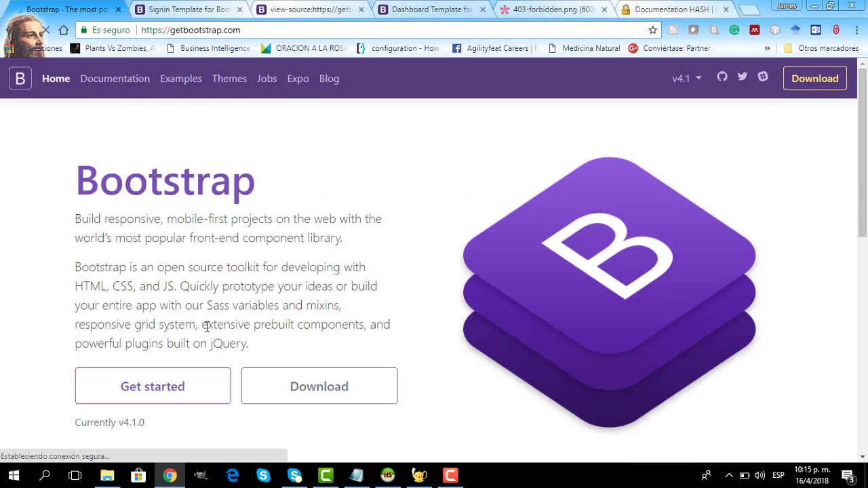This screenshot has width=868, height=488.
Task: Click Home in the Bootstrap navbar
Action: [56, 79]
